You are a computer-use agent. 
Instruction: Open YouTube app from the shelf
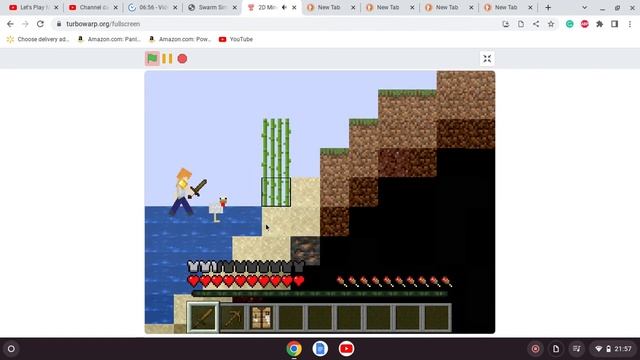[x=346, y=349]
